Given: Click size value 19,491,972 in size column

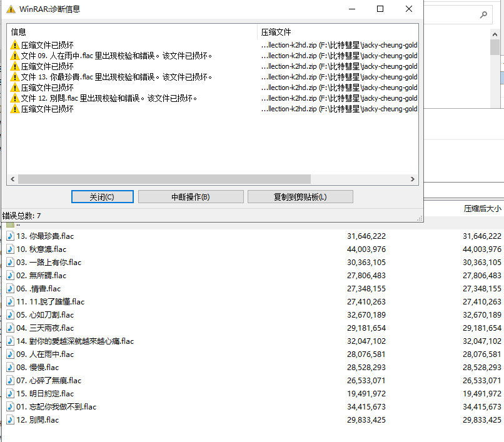Looking at the screenshot, I should tap(366, 393).
